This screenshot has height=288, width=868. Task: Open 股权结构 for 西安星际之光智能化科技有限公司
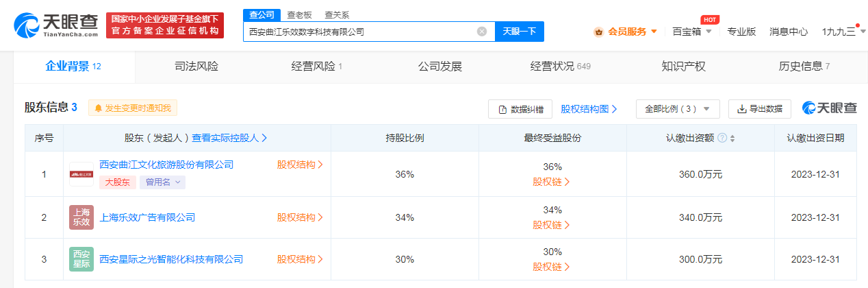click(300, 259)
